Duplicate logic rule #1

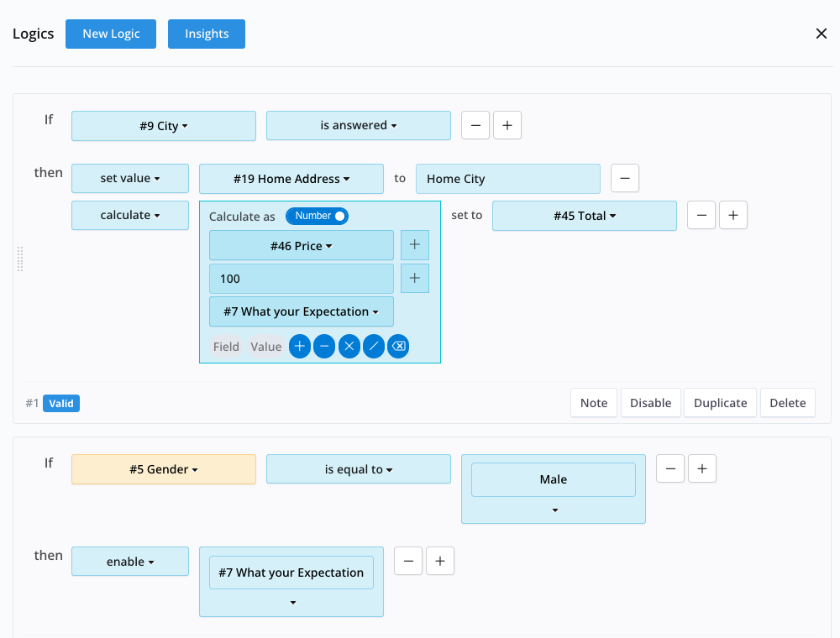click(720, 403)
